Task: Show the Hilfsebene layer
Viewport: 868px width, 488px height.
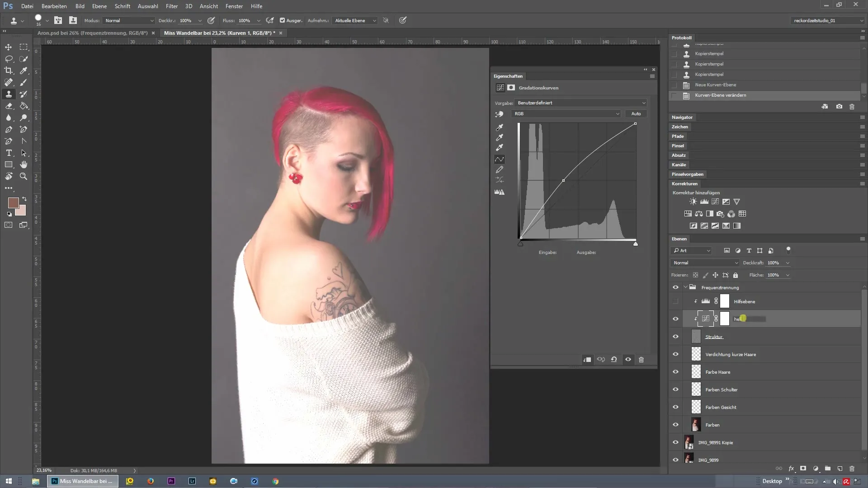Action: coord(675,301)
